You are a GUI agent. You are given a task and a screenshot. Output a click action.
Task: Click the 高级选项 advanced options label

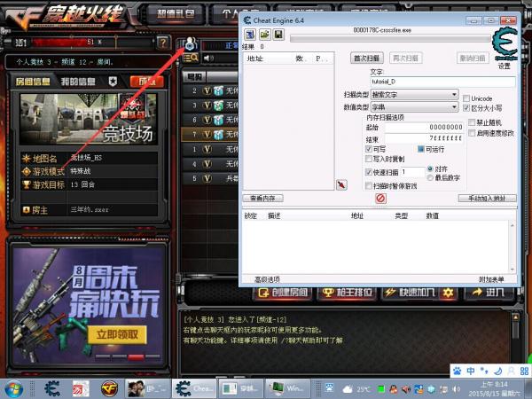point(267,279)
